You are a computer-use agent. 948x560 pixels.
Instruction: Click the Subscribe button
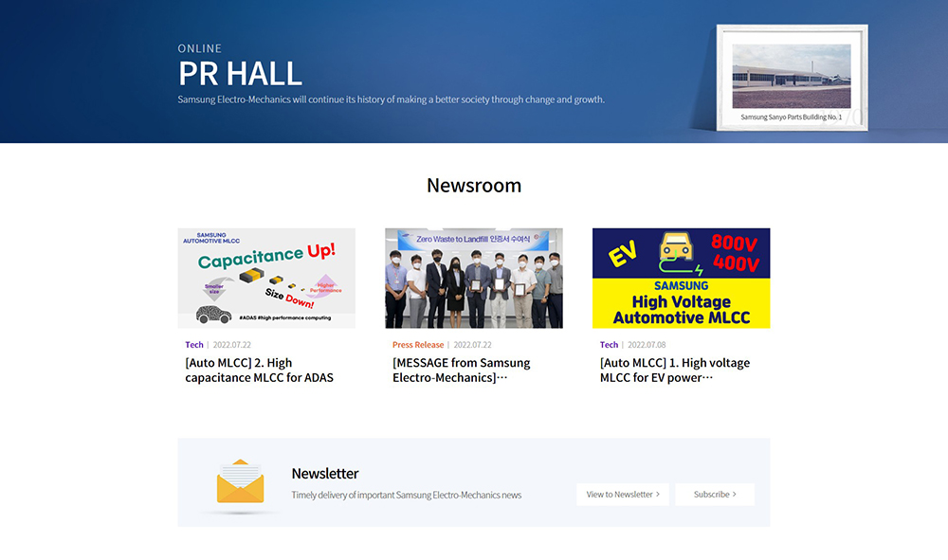[715, 495]
